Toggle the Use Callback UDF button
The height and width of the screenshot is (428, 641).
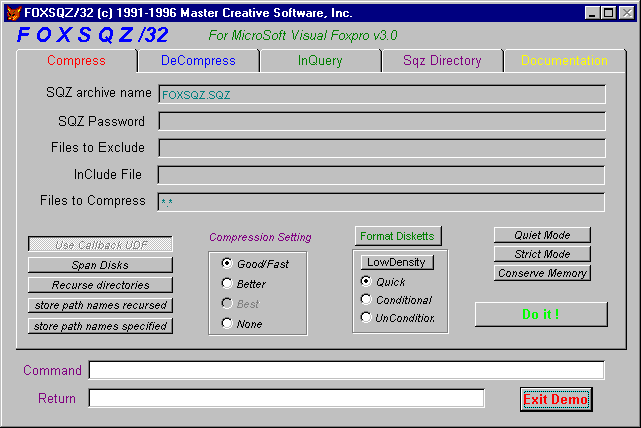point(101,244)
